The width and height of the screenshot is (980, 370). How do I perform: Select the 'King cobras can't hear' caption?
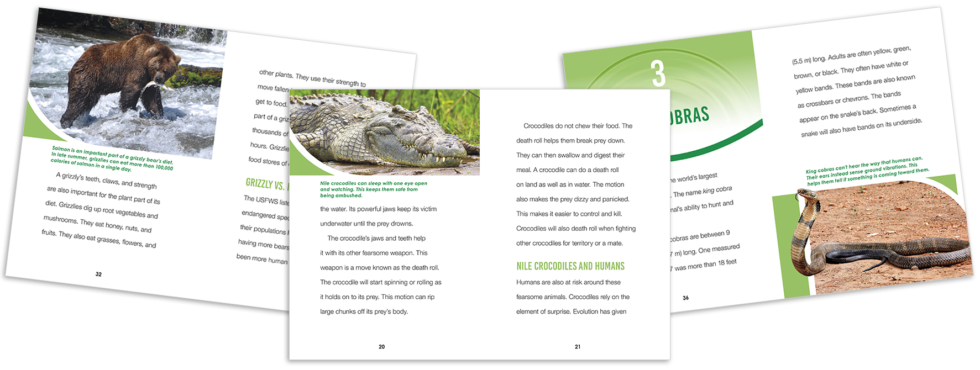pos(868,171)
